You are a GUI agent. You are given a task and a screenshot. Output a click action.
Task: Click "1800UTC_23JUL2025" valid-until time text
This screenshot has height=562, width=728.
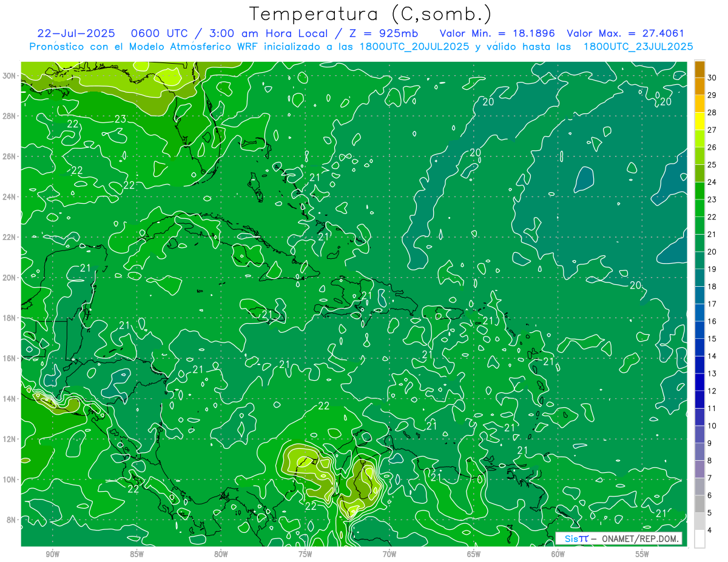(x=638, y=47)
